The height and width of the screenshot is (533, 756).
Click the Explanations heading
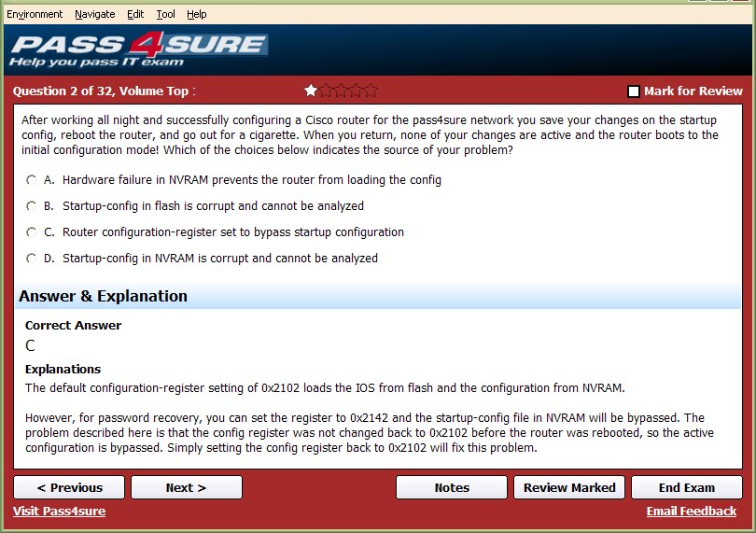coord(63,370)
